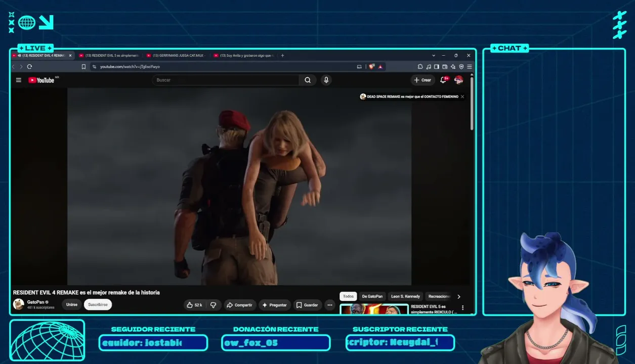This screenshot has height=364, width=635.
Task: Open the browser main hamburger menu
Action: coord(470,67)
